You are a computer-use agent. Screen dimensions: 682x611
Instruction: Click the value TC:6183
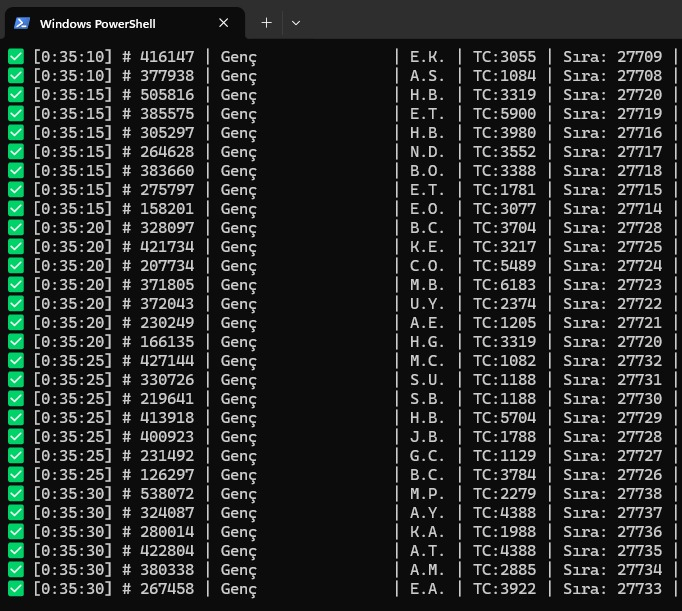(x=505, y=284)
